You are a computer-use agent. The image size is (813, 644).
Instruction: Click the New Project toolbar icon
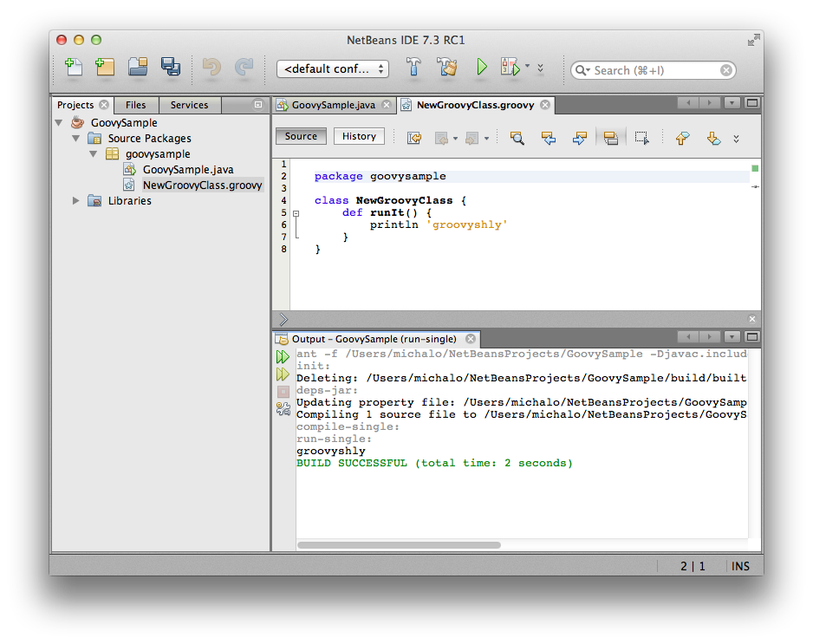[x=105, y=67]
